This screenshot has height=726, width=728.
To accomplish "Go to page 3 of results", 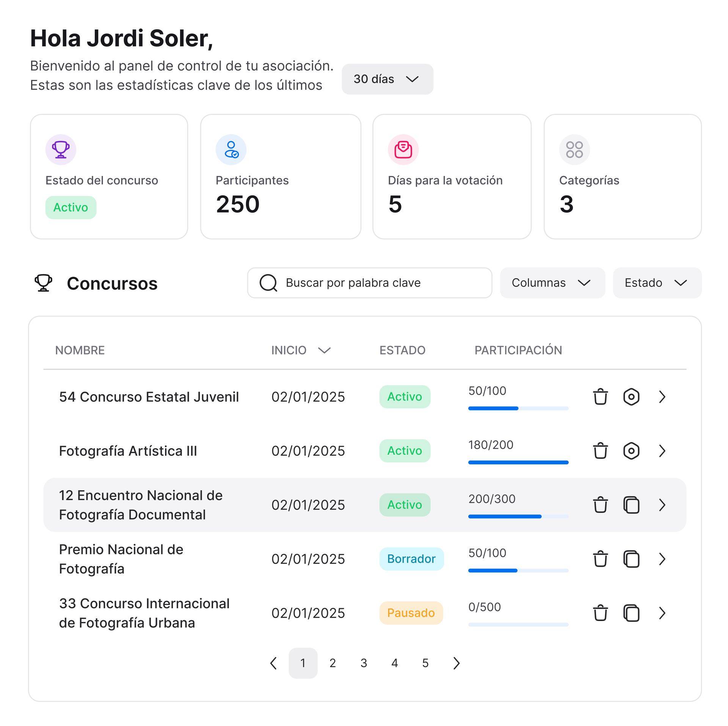I will [364, 663].
